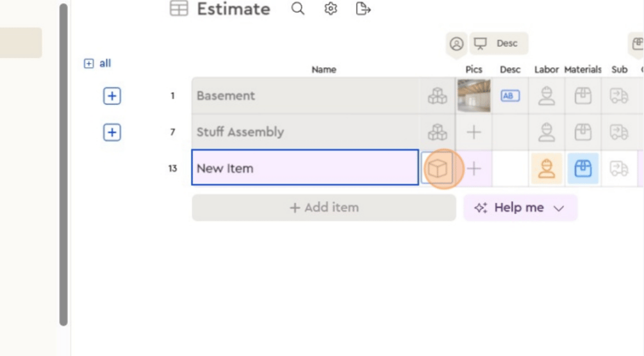Click row number 7
This screenshot has width=644, height=356.
172,132
